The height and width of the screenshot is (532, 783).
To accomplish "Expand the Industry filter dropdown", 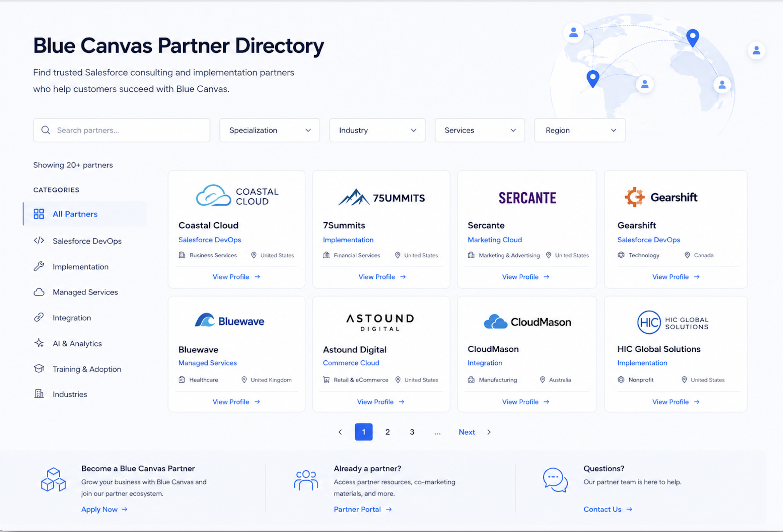I will tap(377, 130).
